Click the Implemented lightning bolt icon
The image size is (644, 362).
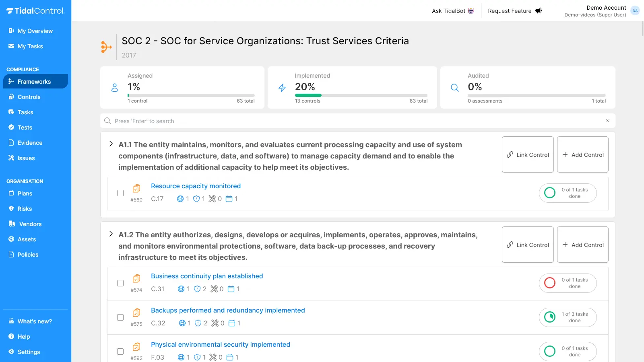(x=282, y=88)
